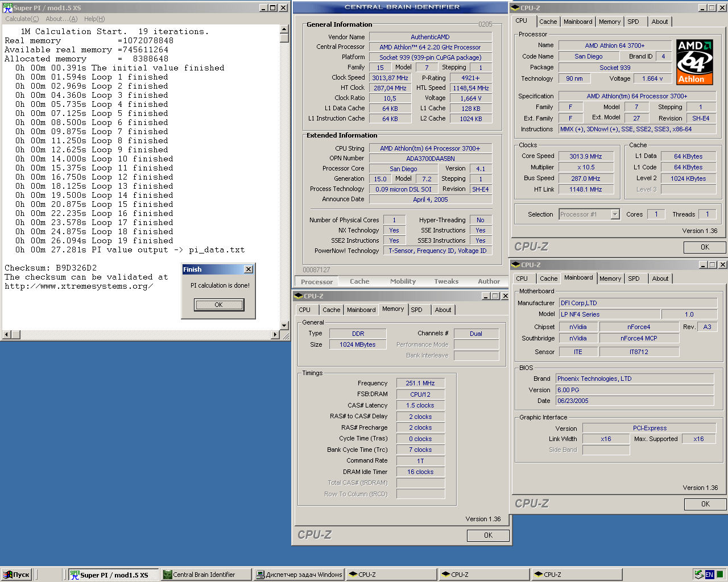
Task: Click the Graphic Interface Version PCI-Express value
Action: coord(650,429)
